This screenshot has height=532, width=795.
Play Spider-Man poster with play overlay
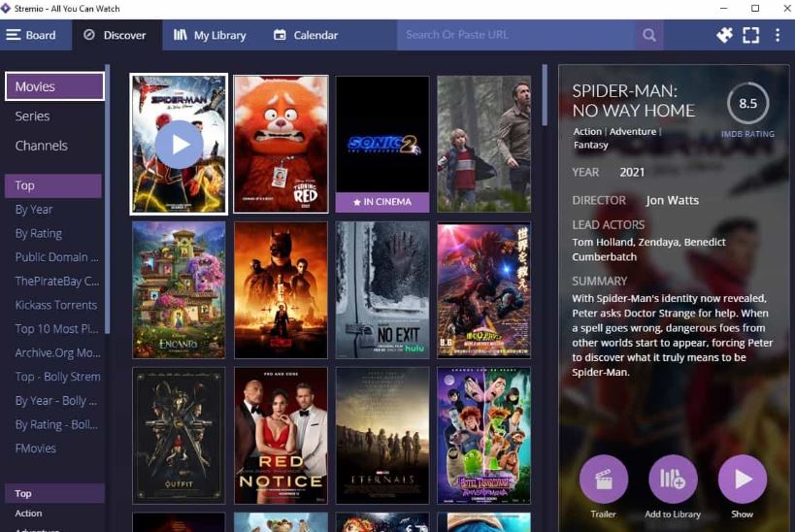(179, 144)
